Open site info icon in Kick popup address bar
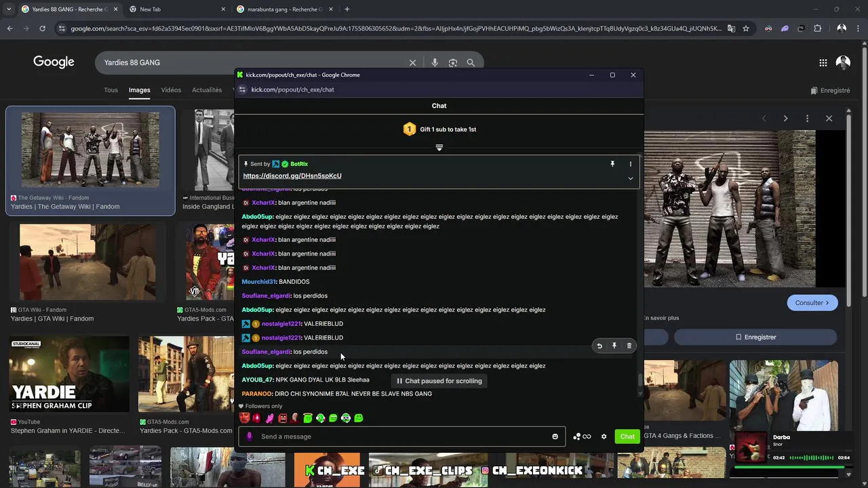The width and height of the screenshot is (868, 488). click(243, 89)
